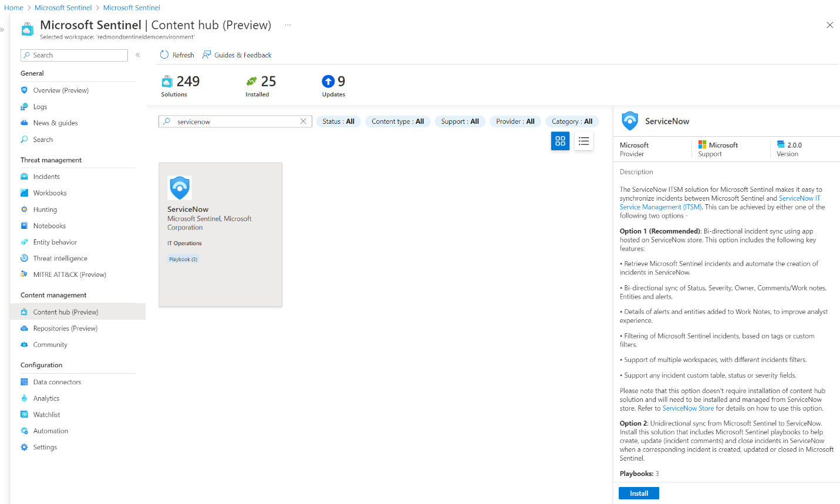Image resolution: width=840 pixels, height=504 pixels.
Task: Switch to grid view layout
Action: tap(560, 141)
